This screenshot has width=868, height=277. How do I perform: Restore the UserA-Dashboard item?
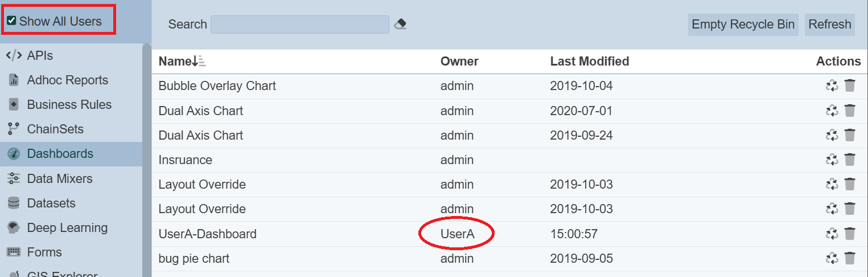pyautogui.click(x=832, y=234)
